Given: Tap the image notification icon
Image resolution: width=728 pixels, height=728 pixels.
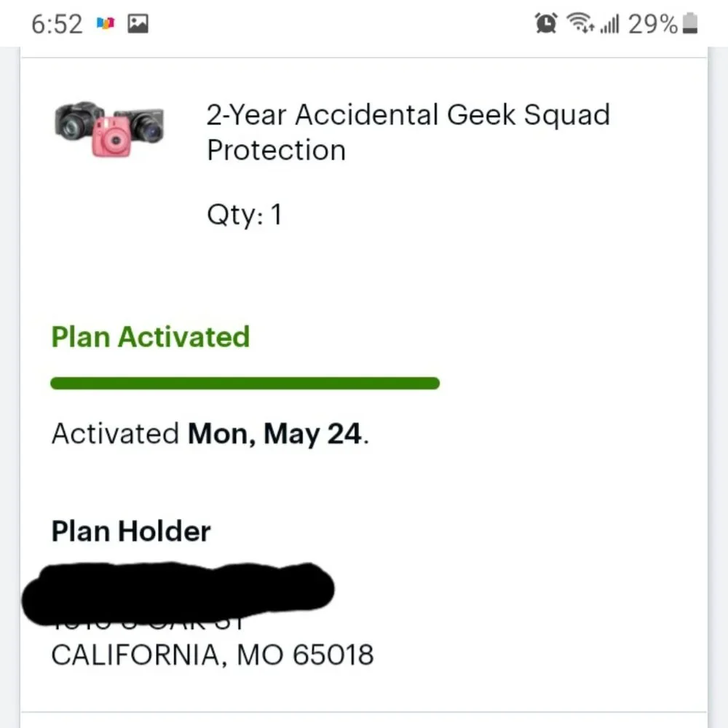Looking at the screenshot, I should tap(138, 24).
